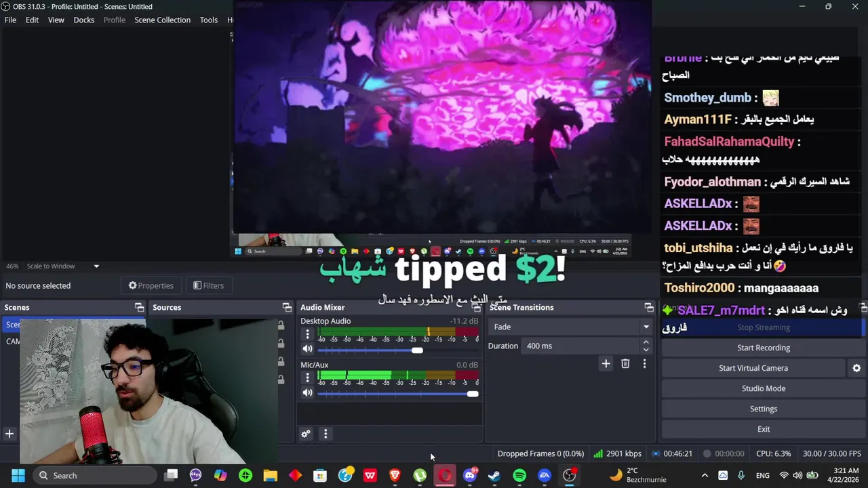Remove transition using trash icon

(625, 364)
